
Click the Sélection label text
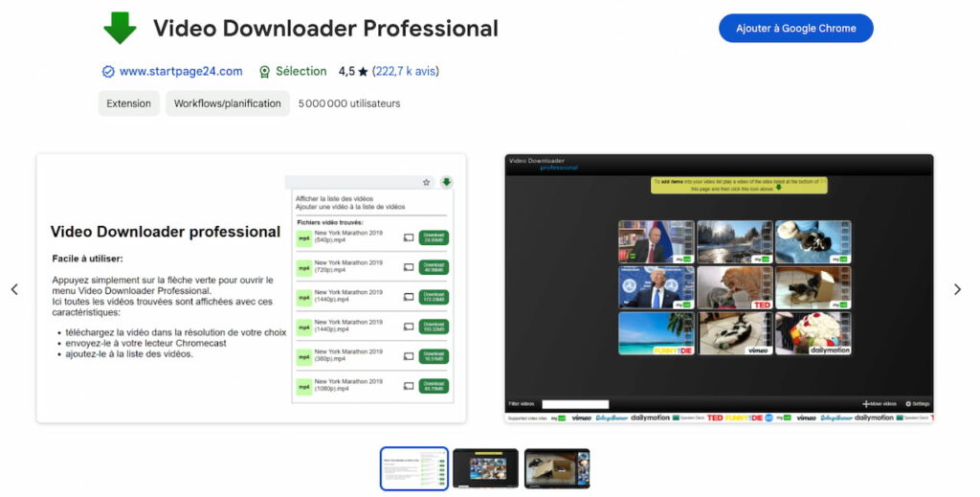301,71
